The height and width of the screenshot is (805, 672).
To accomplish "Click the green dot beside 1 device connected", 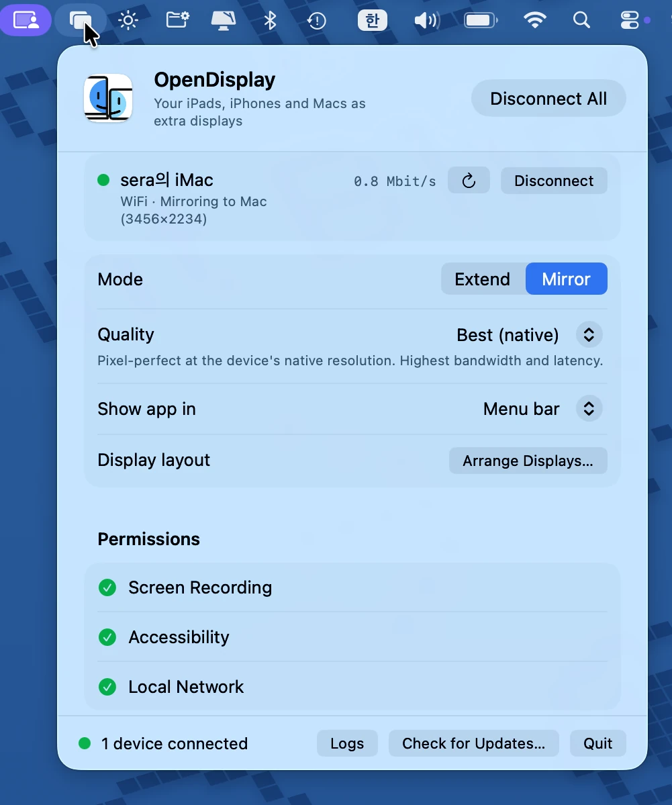I will (x=85, y=743).
